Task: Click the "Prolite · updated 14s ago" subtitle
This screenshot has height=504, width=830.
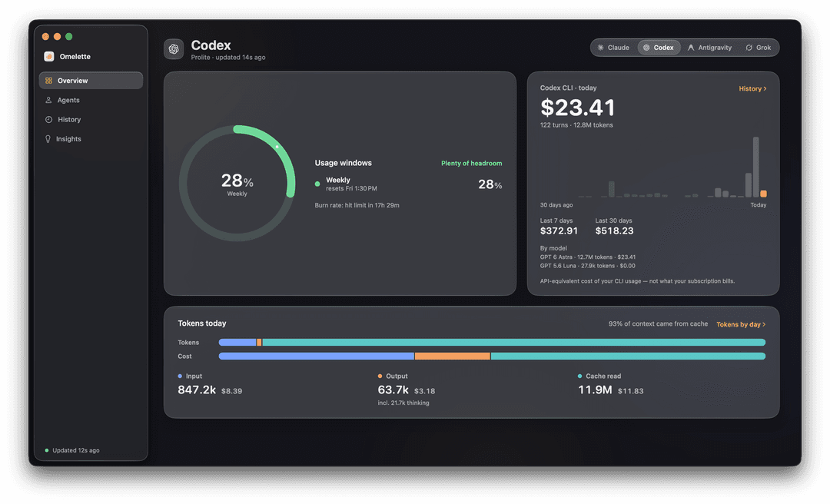Action: 228,58
